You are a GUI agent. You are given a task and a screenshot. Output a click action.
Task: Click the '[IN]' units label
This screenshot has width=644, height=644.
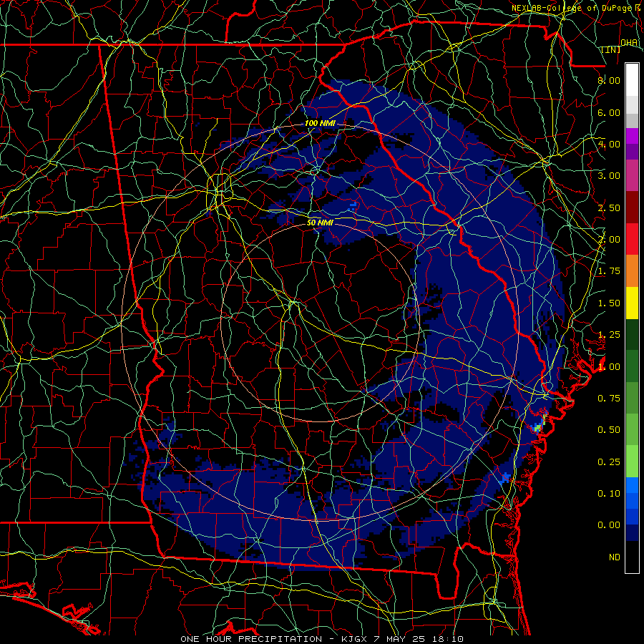(611, 49)
